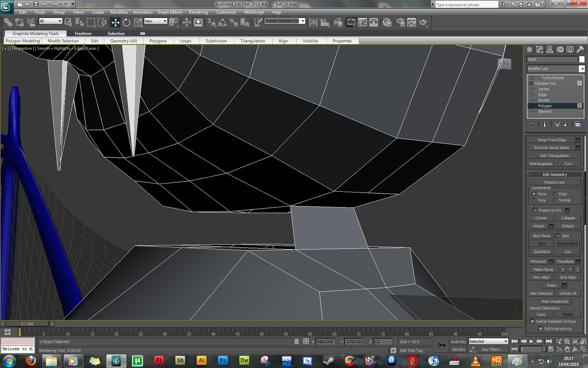Select the Edge constraint radio button
This screenshot has height=368, width=588.
pos(555,194)
